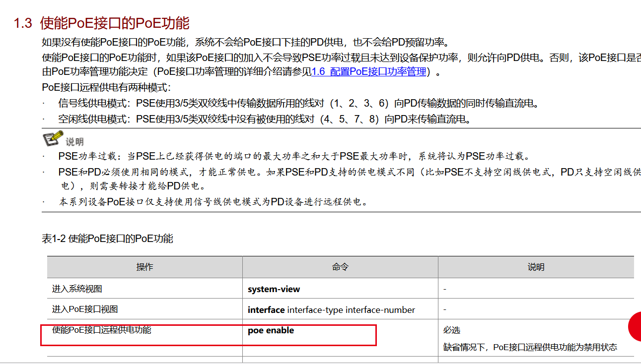
Task: Click the heading 1.3 使能PoE接口的PoE功能
Action: [x=102, y=23]
